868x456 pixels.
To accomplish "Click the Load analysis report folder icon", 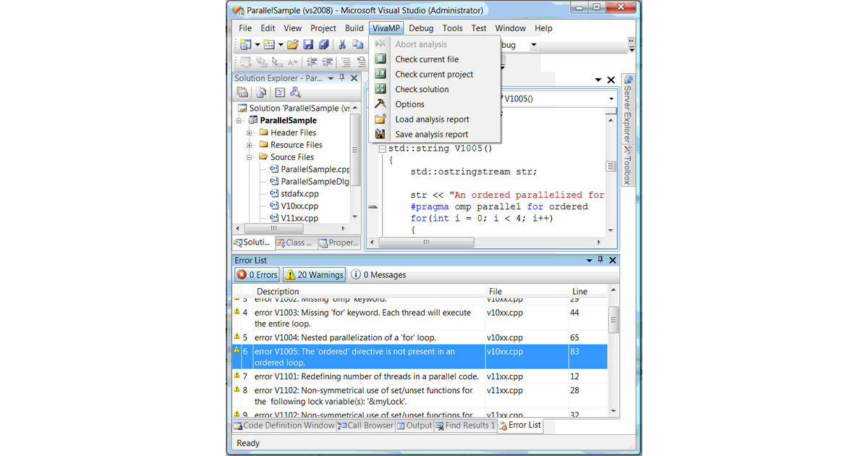I will click(380, 119).
